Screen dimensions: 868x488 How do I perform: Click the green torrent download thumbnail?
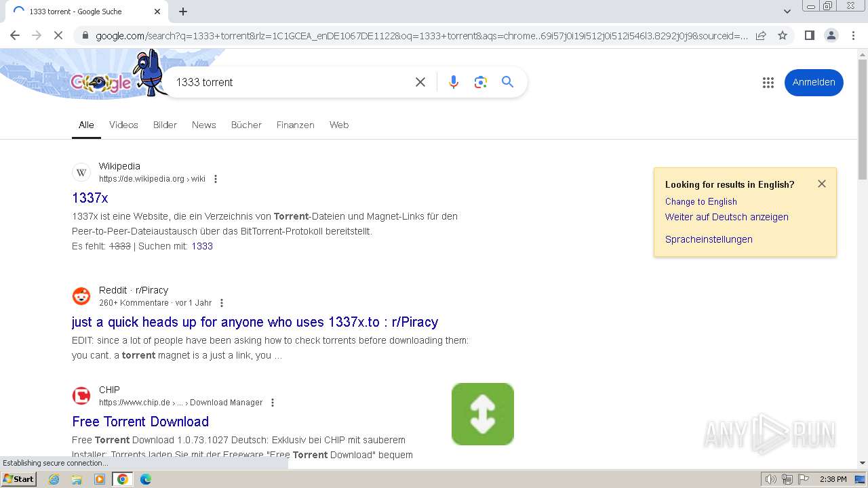point(483,414)
